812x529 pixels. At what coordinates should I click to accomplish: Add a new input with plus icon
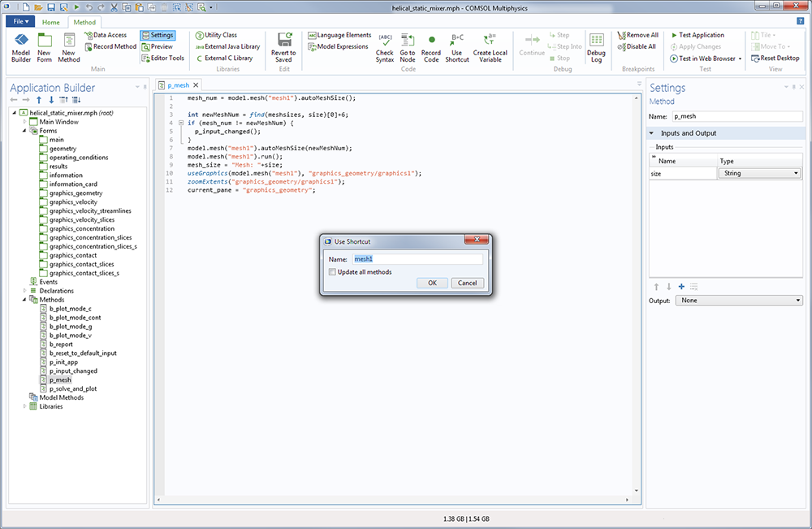pyautogui.click(x=680, y=286)
